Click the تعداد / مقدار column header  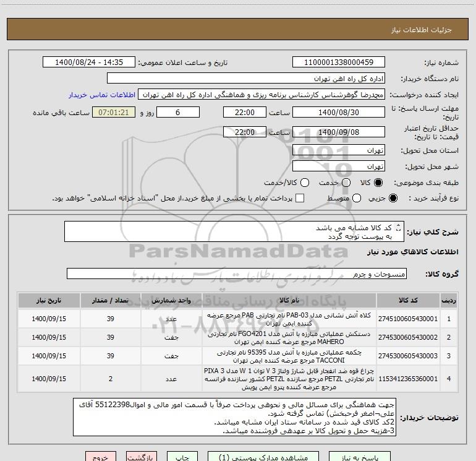(x=111, y=300)
